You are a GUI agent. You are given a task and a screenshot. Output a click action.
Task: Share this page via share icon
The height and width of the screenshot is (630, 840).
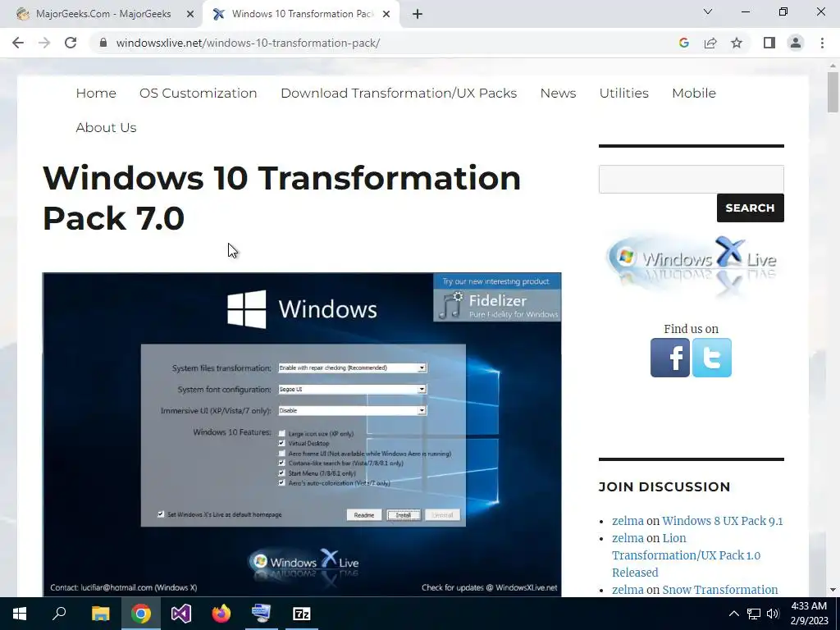coord(710,43)
